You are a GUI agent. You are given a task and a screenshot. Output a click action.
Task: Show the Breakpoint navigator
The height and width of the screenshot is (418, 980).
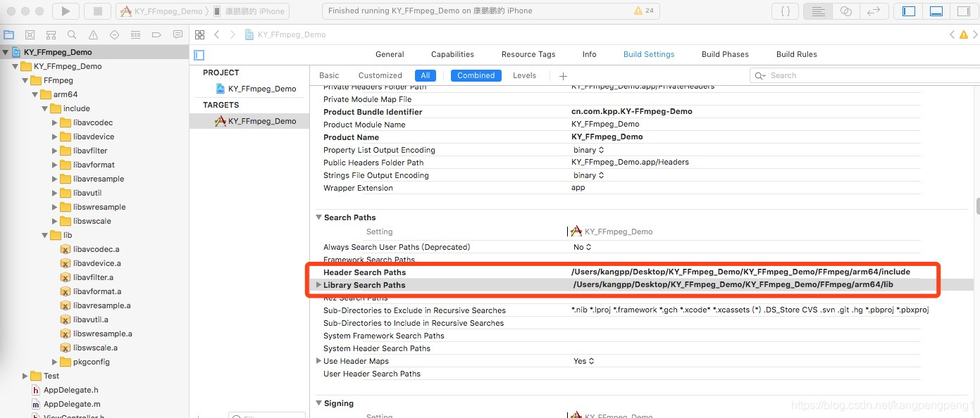(156, 34)
